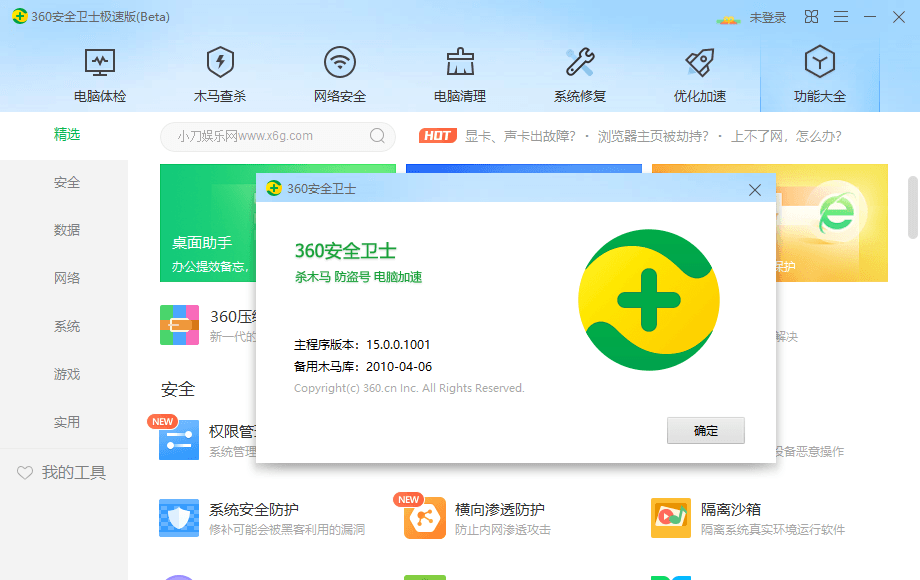Click 确定 button in about dialog
This screenshot has width=920, height=580.
[705, 430]
